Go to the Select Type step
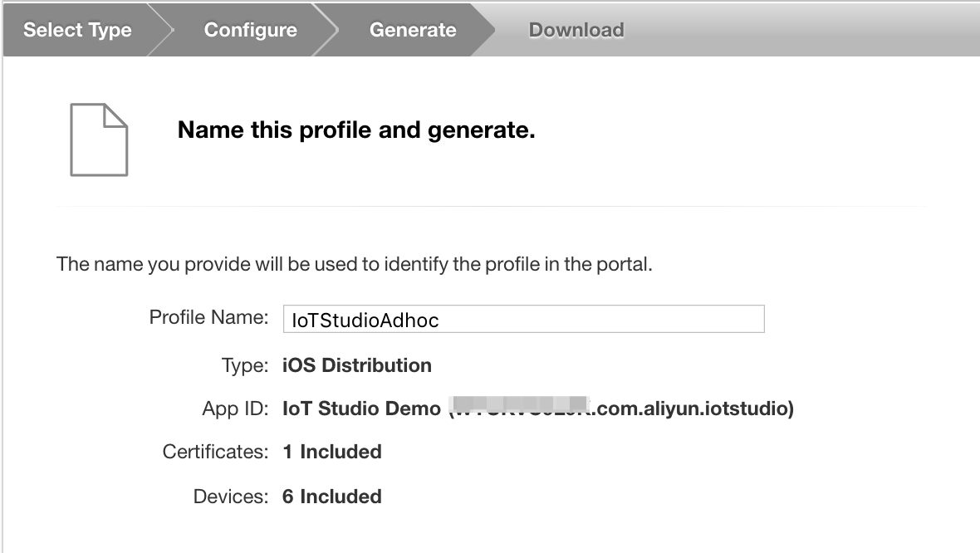 tap(77, 30)
